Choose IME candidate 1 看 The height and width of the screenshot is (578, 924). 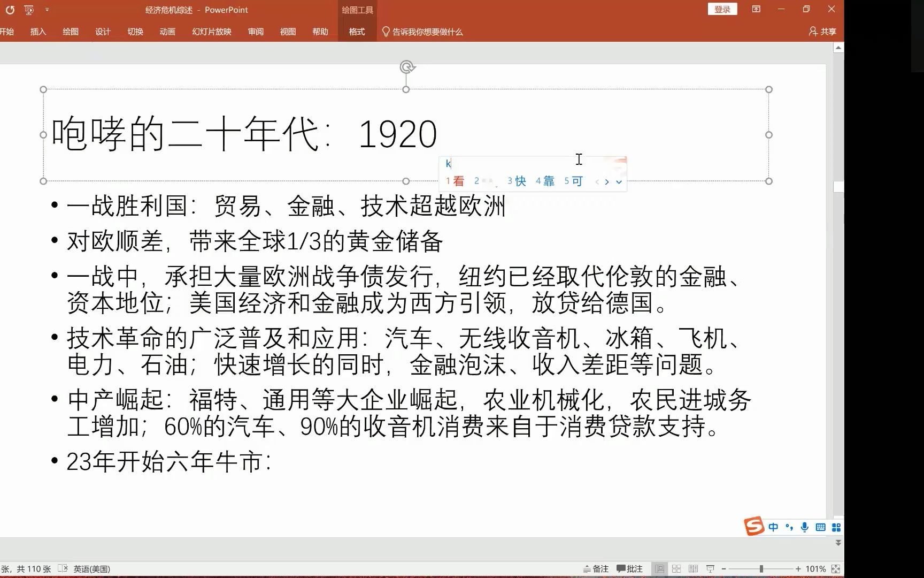pos(455,181)
